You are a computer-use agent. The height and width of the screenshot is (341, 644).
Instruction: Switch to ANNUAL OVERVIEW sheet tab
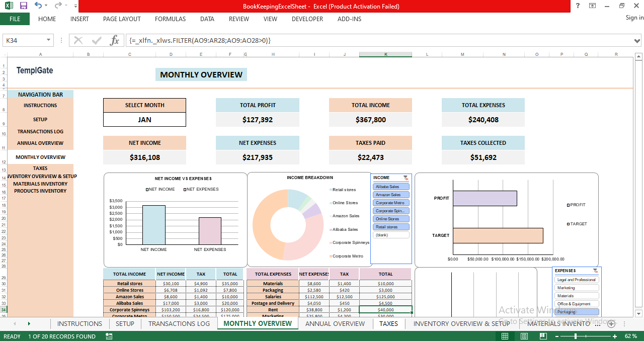click(x=335, y=324)
